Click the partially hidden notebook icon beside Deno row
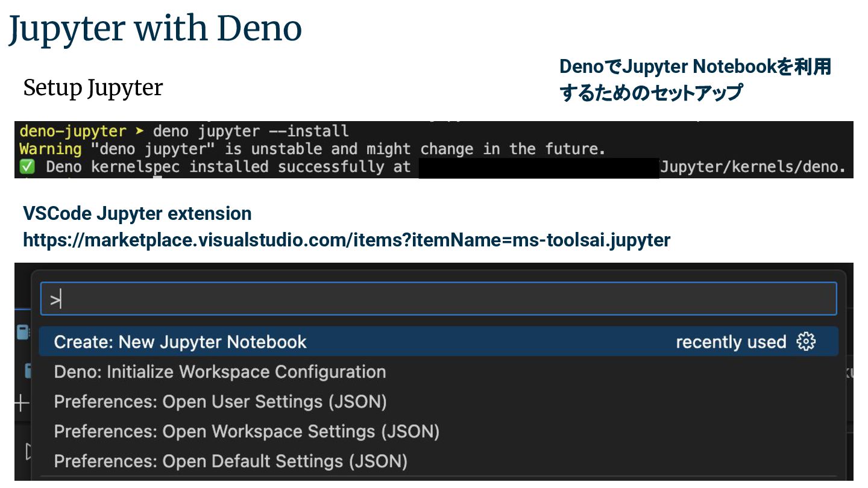 point(28,370)
